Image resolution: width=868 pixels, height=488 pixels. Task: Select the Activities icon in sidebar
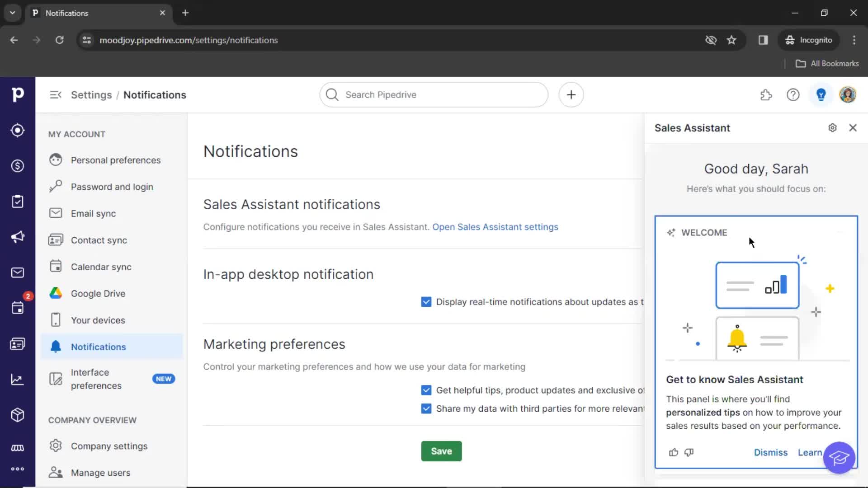point(17,308)
